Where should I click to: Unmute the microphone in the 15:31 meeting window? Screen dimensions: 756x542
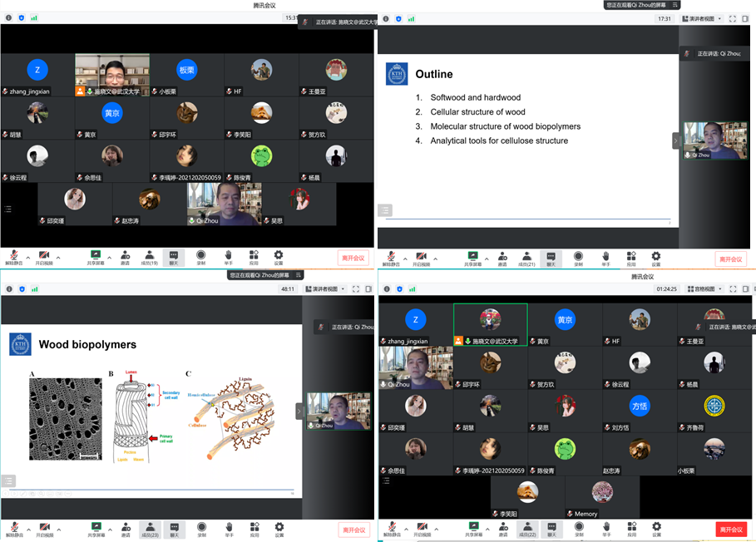pyautogui.click(x=12, y=258)
